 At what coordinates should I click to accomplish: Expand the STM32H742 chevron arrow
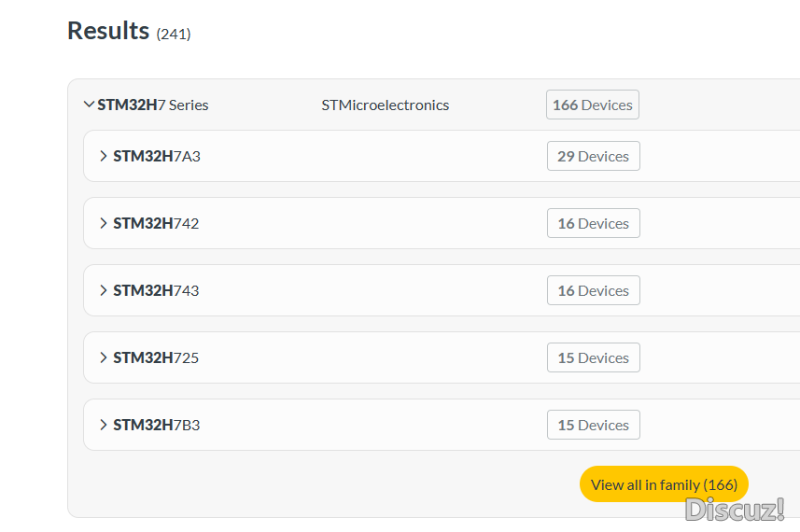click(x=103, y=223)
